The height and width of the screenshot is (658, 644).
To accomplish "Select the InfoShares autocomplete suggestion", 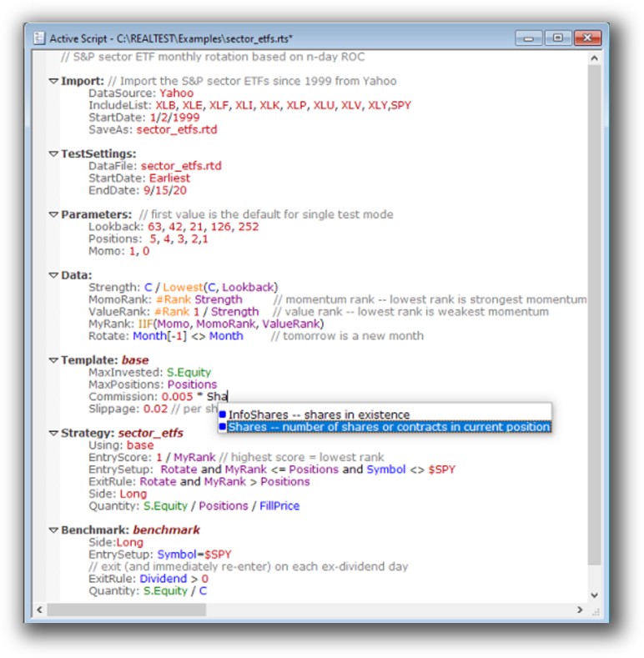I will tap(385, 414).
